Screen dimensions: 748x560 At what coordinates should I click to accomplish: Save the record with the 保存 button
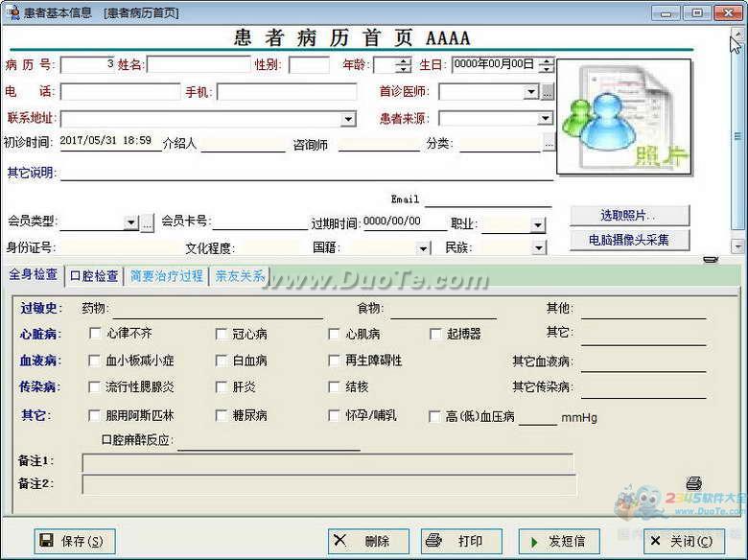(75, 541)
